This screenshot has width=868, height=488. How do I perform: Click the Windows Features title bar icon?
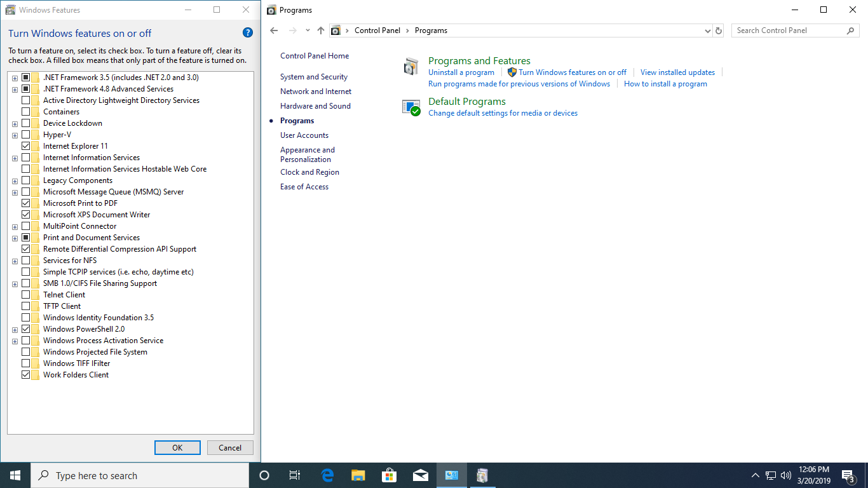10,10
